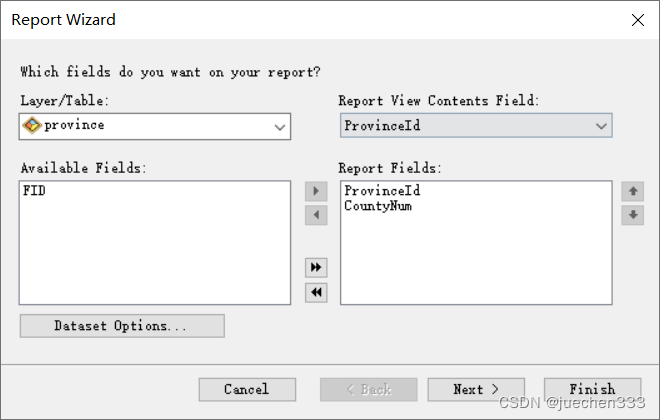
Task: Open the Report View Contents Field dropdown
Action: click(x=601, y=126)
